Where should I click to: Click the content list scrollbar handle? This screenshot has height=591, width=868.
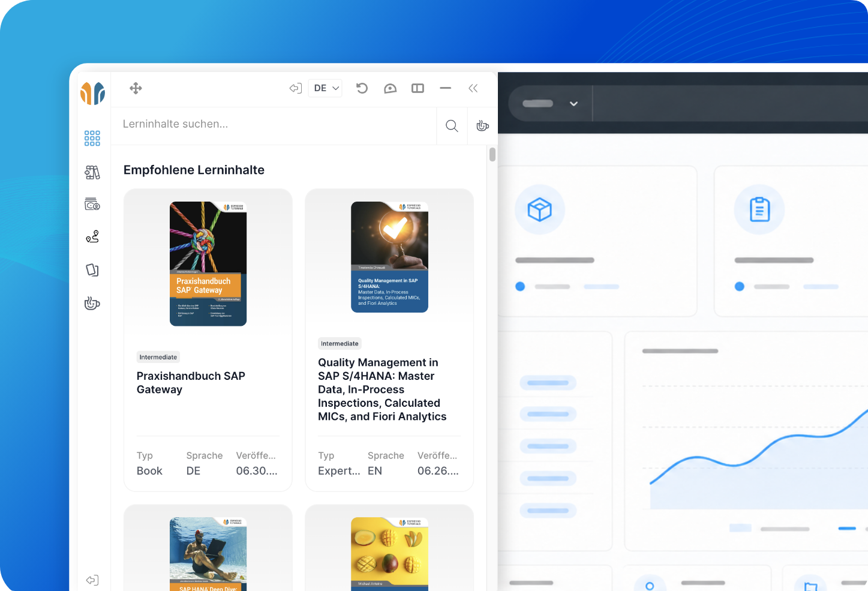(x=492, y=154)
